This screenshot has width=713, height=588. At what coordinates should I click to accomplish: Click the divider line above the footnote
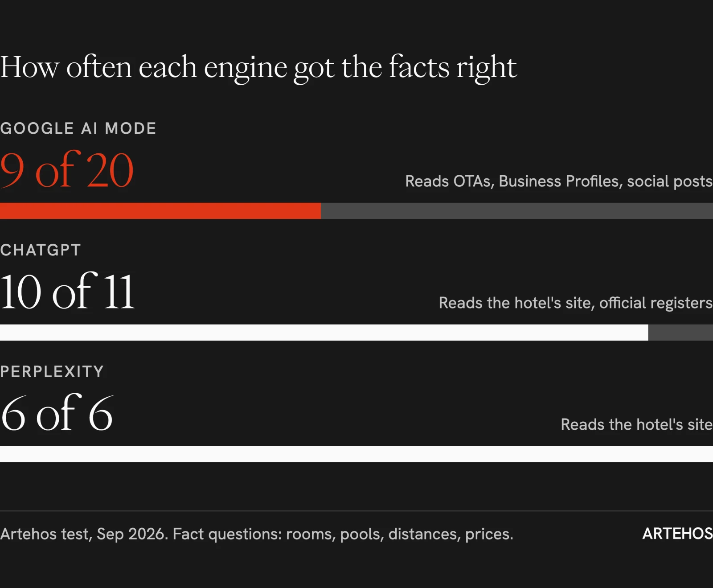356,511
